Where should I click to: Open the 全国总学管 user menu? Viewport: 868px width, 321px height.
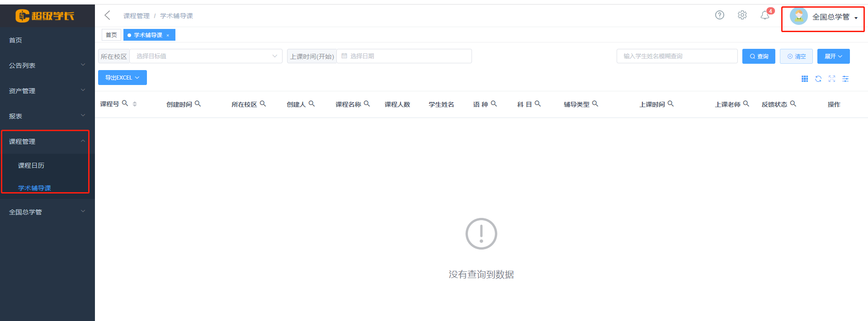pos(823,17)
